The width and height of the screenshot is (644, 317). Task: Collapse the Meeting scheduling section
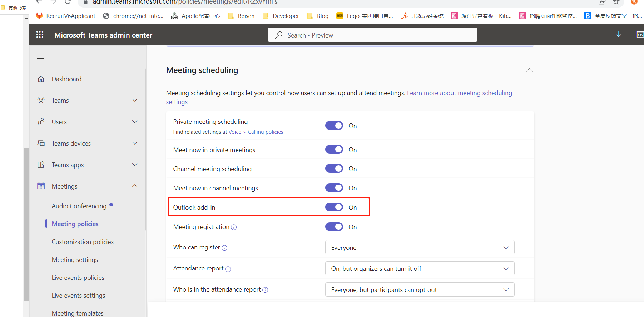point(529,70)
